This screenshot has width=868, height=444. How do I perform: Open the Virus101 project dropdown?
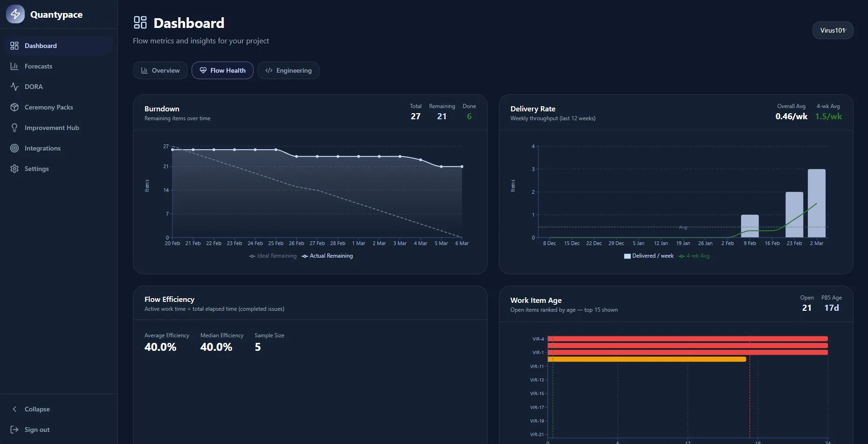point(833,30)
